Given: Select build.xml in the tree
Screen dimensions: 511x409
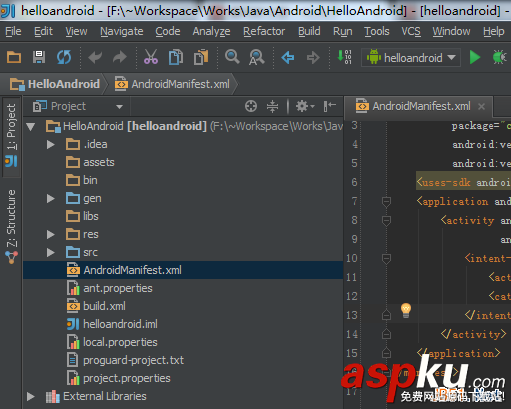Looking at the screenshot, I should [96, 306].
